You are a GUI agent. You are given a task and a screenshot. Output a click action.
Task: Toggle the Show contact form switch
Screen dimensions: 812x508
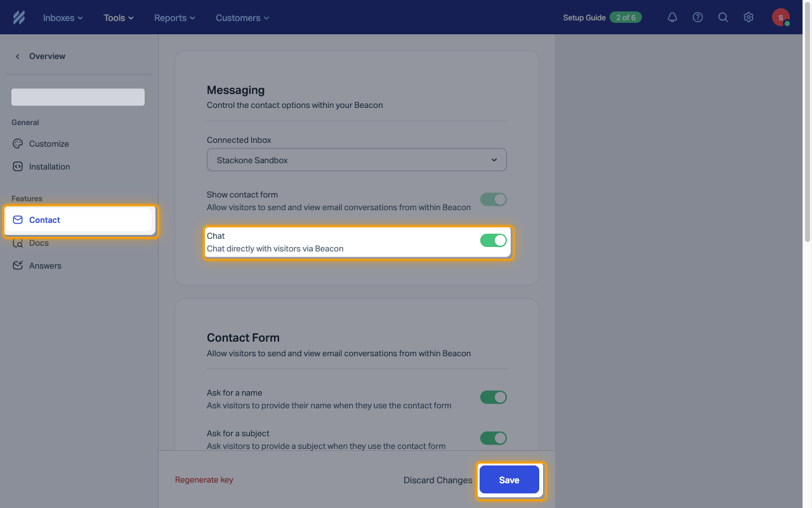click(494, 199)
